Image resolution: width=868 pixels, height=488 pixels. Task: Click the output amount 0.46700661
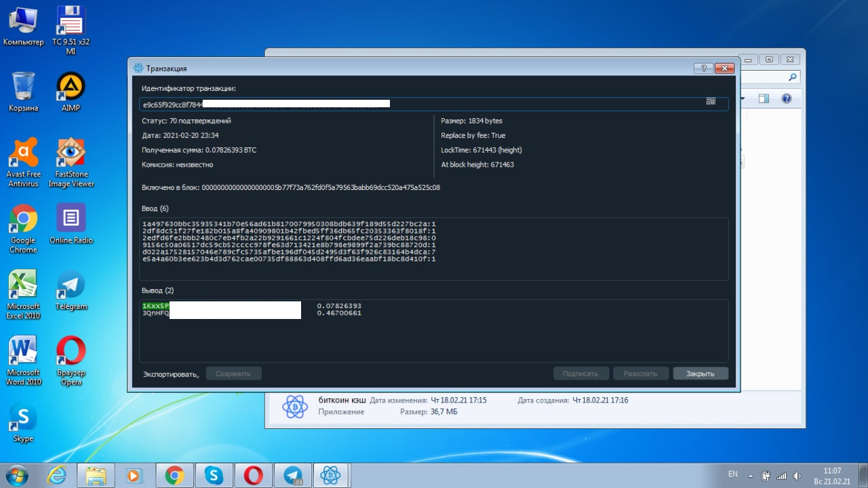[339, 313]
